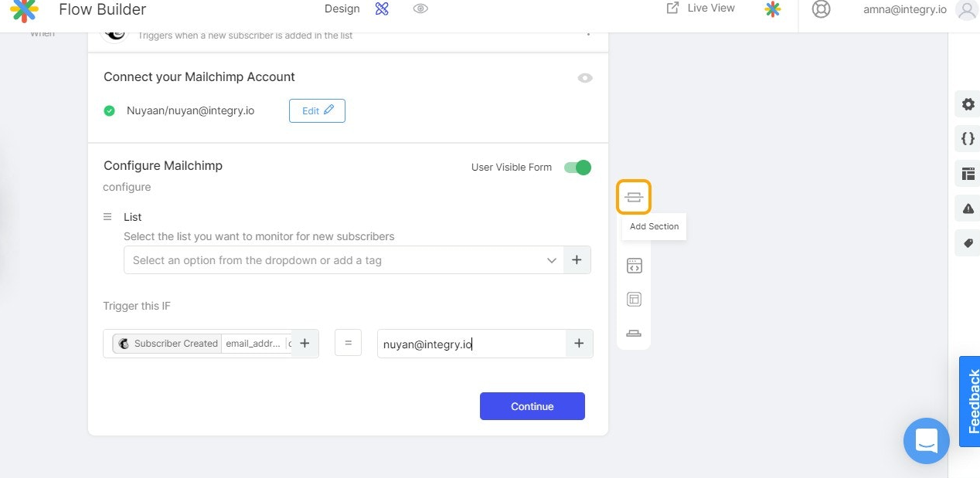The image size is (980, 478).
Task: Click the colorful app logo near Live View
Action: point(772,9)
